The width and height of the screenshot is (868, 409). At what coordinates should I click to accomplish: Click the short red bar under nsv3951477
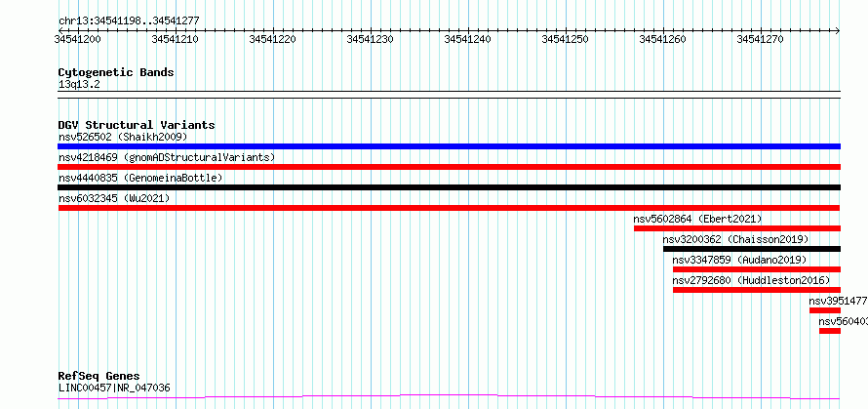click(825, 310)
